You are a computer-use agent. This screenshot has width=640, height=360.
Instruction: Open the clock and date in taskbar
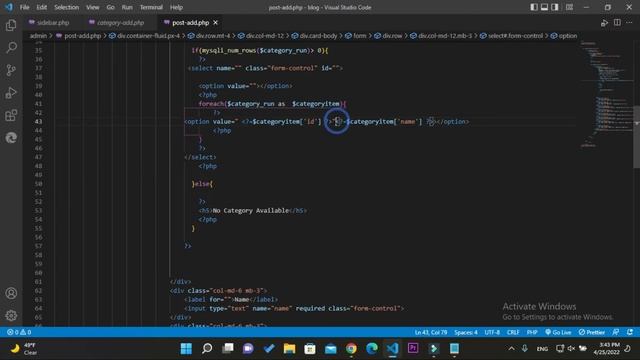click(607, 349)
